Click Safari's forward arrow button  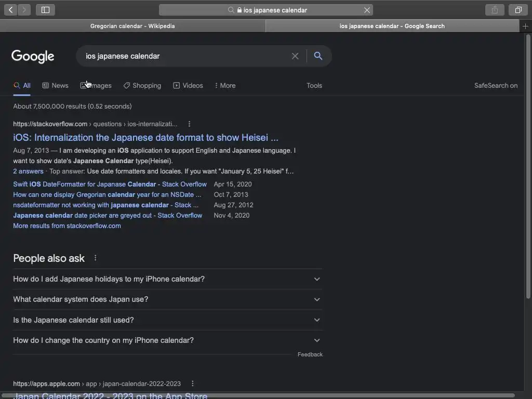24,10
